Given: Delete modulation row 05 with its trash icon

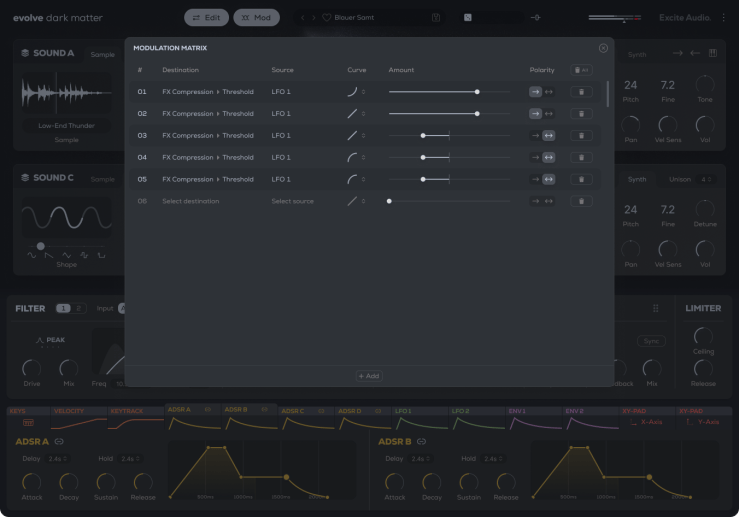Looking at the screenshot, I should (581, 179).
